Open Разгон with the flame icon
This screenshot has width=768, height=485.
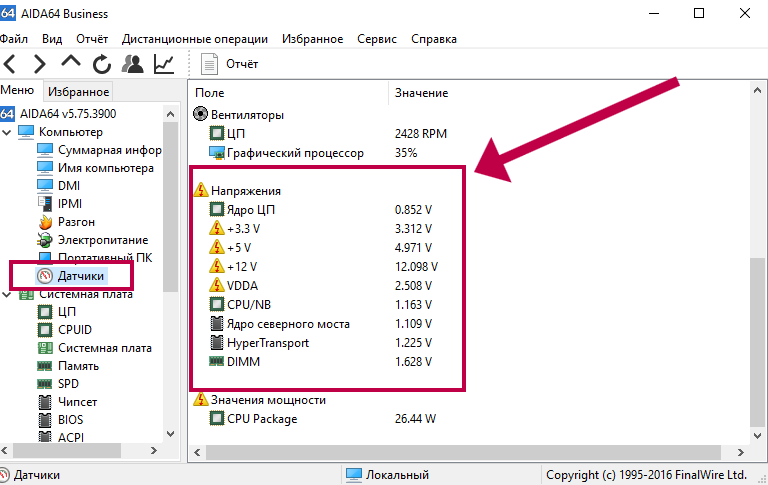66,222
